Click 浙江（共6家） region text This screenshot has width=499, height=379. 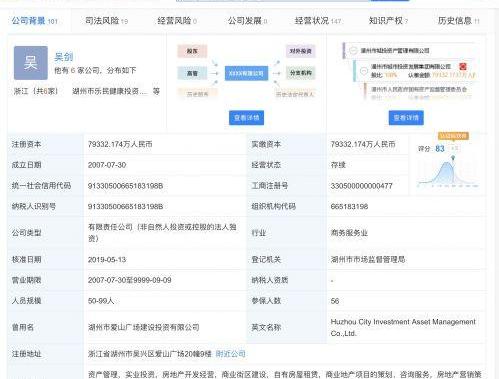coord(36,91)
